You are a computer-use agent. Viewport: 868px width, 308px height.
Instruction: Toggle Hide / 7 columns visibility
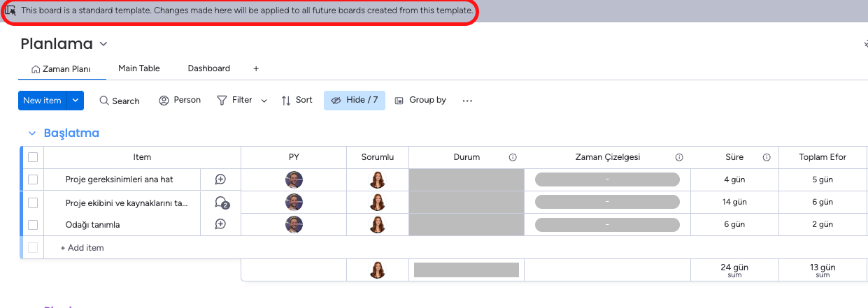point(354,101)
